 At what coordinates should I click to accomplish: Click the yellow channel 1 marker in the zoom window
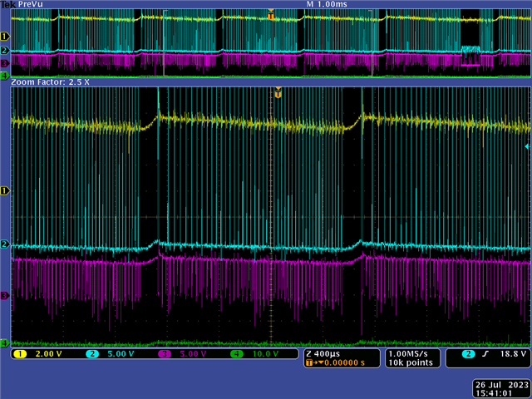click(5, 190)
